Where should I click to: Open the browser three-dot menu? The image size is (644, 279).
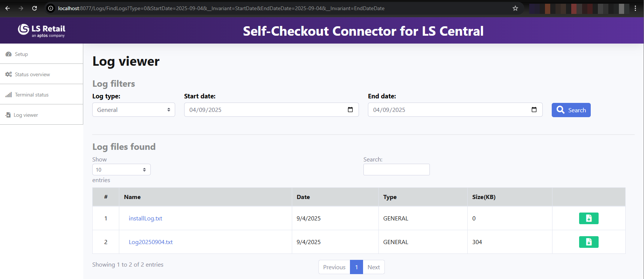[x=635, y=8]
